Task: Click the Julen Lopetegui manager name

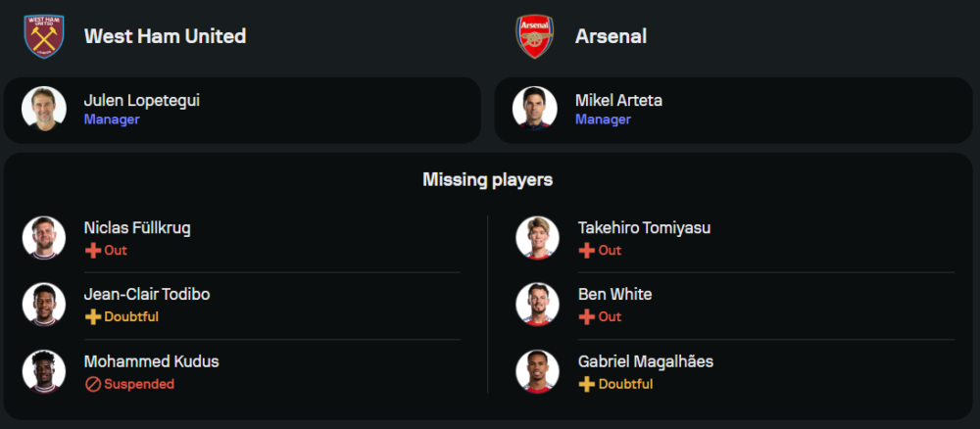Action: (x=142, y=101)
